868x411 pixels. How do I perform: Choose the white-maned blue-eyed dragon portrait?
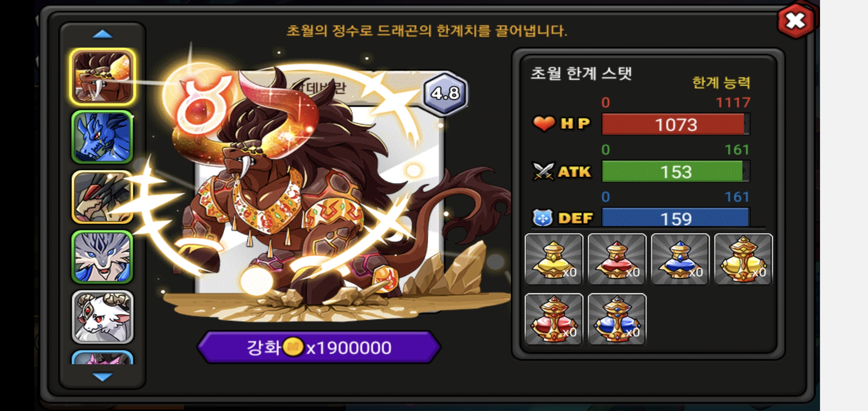(102, 257)
